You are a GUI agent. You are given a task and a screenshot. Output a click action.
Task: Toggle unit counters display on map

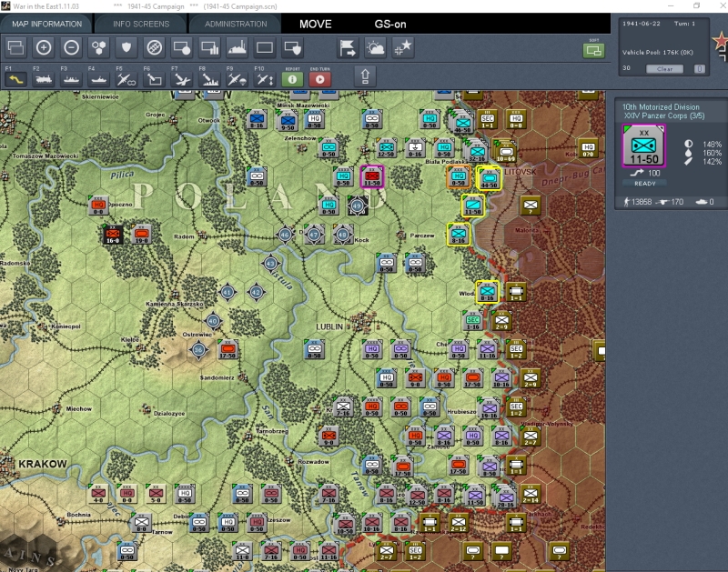[15, 47]
